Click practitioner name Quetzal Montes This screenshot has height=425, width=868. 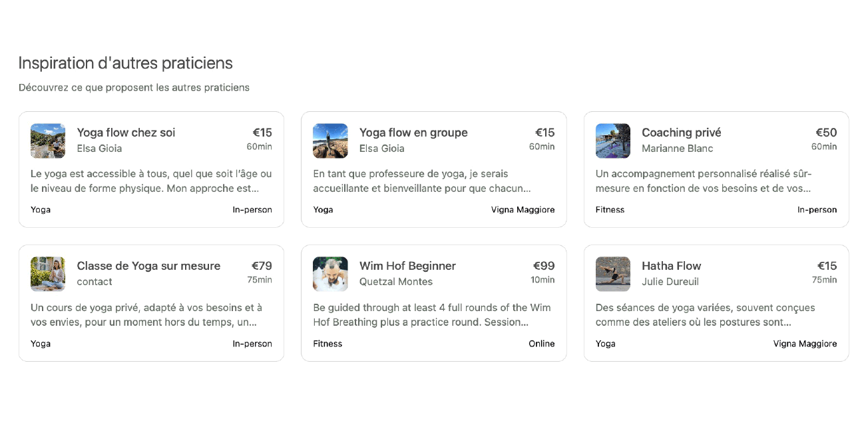click(396, 282)
